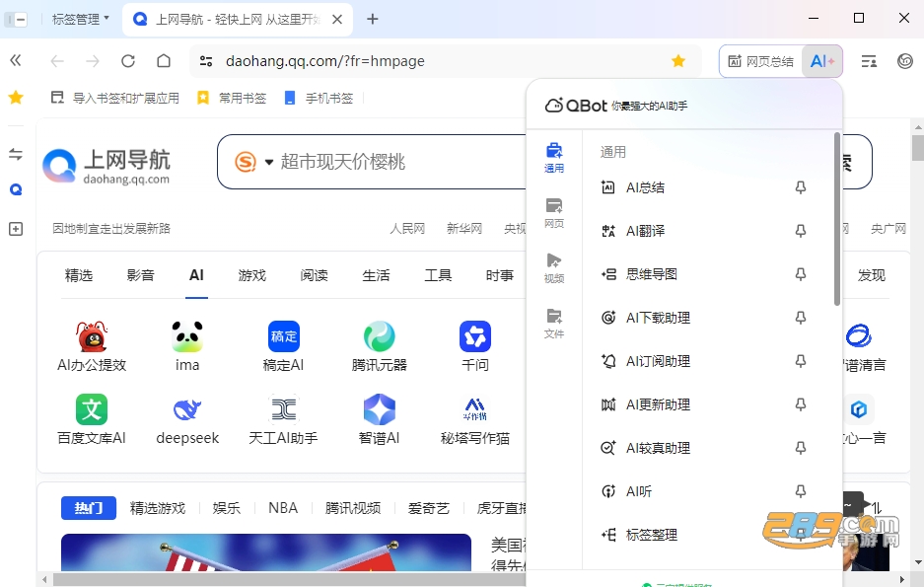Select the 热门 button in news section

[x=89, y=508]
